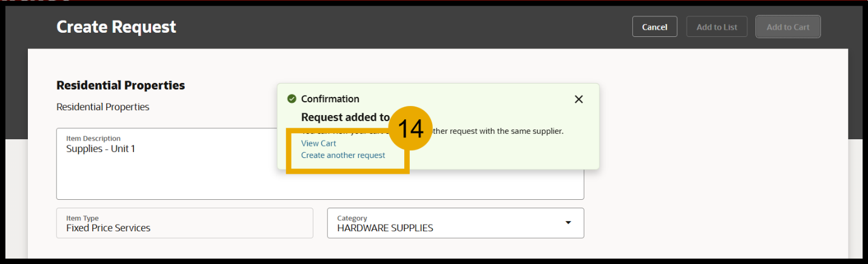Click the Confirmation title text
The width and height of the screenshot is (868, 264).
click(x=330, y=99)
